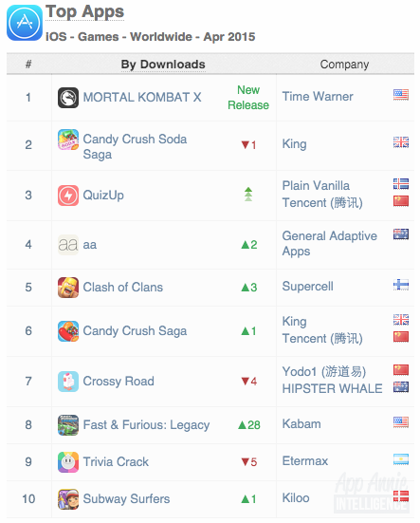Open the Mortal Kombat X app icon
This screenshot has width=420, height=523.
coord(68,98)
